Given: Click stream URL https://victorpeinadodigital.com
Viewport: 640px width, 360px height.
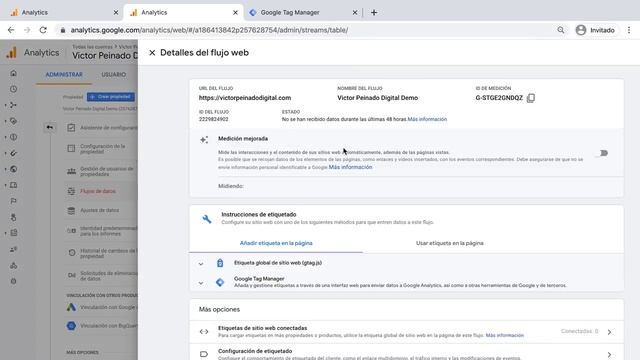Looking at the screenshot, I should coord(245,98).
